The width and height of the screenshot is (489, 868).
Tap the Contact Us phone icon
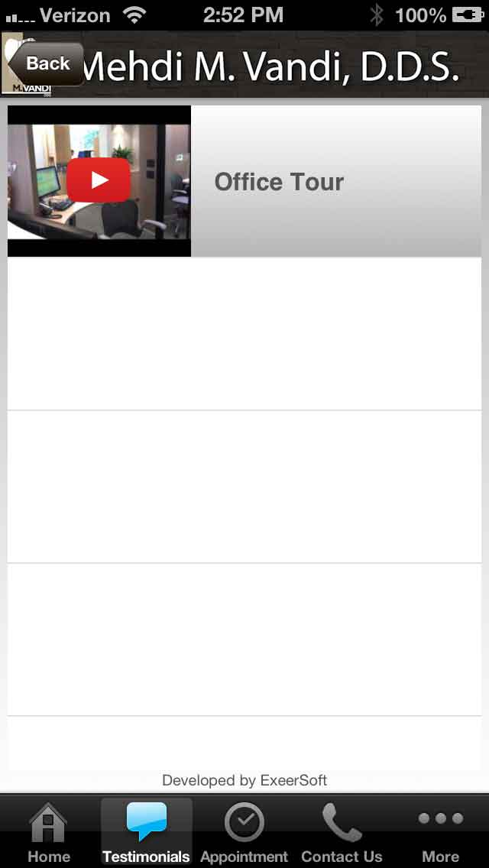(x=342, y=822)
